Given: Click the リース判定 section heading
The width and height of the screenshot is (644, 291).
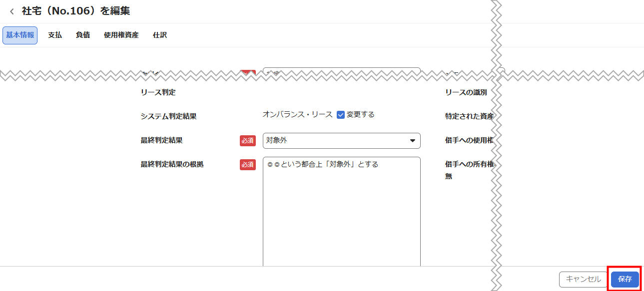Looking at the screenshot, I should pos(158,92).
